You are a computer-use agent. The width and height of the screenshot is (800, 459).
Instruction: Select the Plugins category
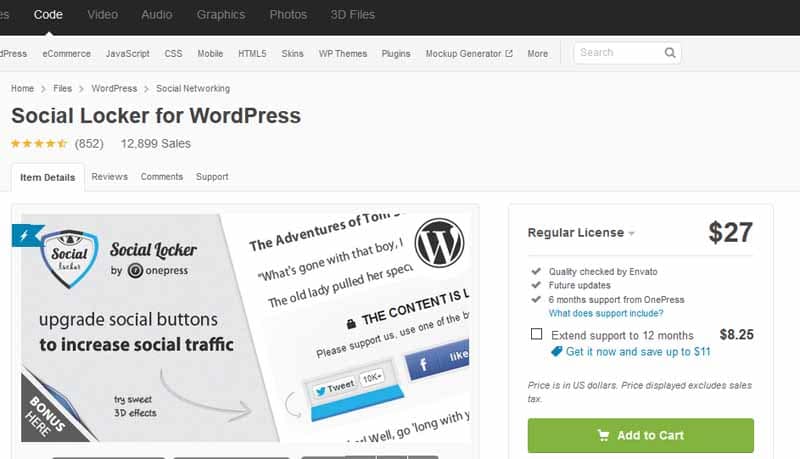click(x=396, y=54)
